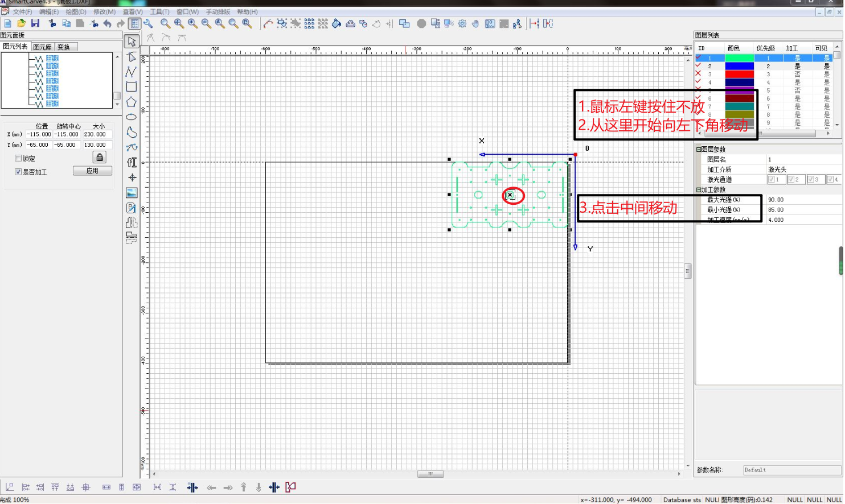Click the Y size field showing 130.000

click(x=98, y=145)
